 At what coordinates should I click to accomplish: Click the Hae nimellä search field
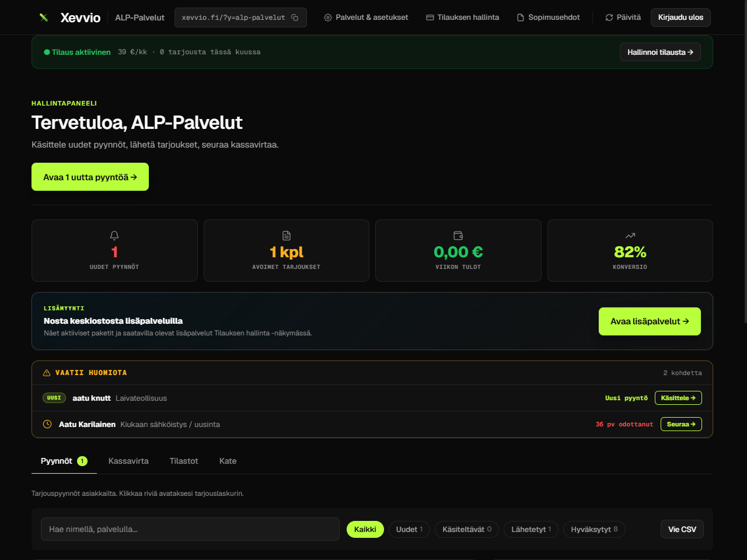point(190,529)
